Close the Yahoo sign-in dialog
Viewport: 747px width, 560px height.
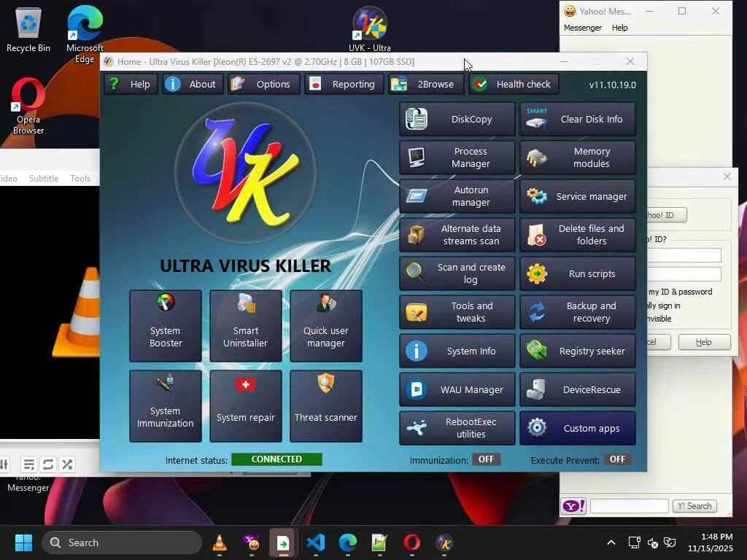tap(727, 176)
